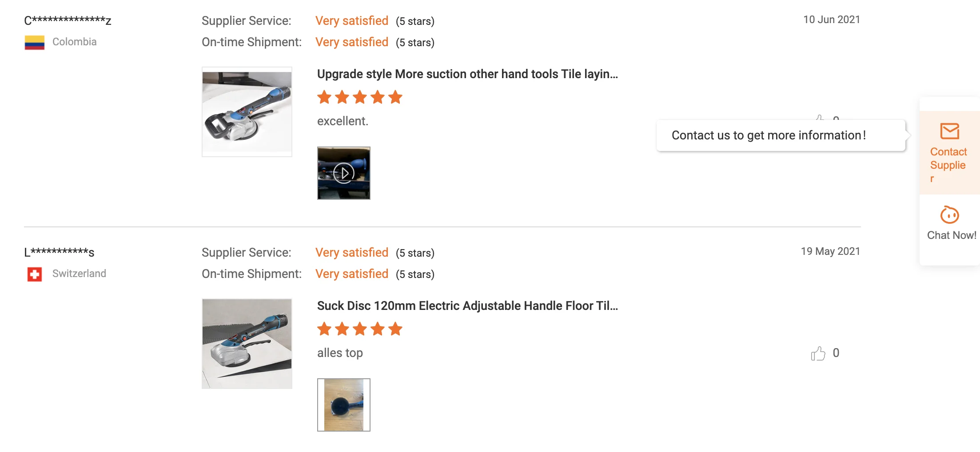Screen dimensions: 980x452
Task: Click 'Contact us to get more information' tooltip
Action: coord(769,135)
